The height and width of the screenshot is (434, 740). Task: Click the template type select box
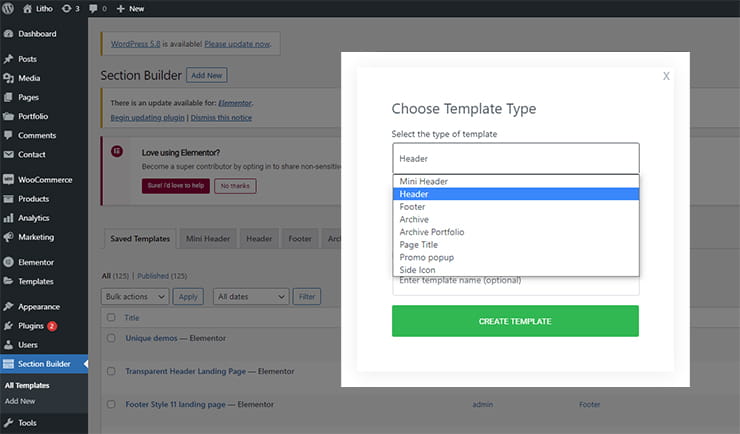point(515,159)
